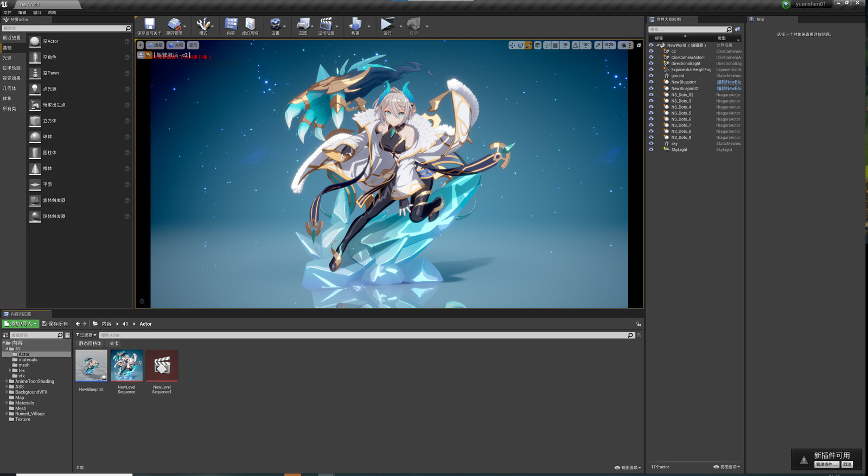Select the NewBlueprint asset thumbnail
Viewport: 868px width, 476px height.
click(91, 366)
